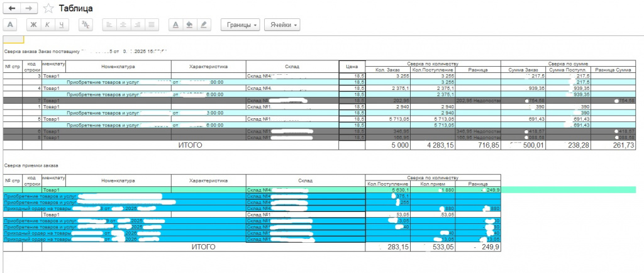Center align the text

click(x=123, y=25)
